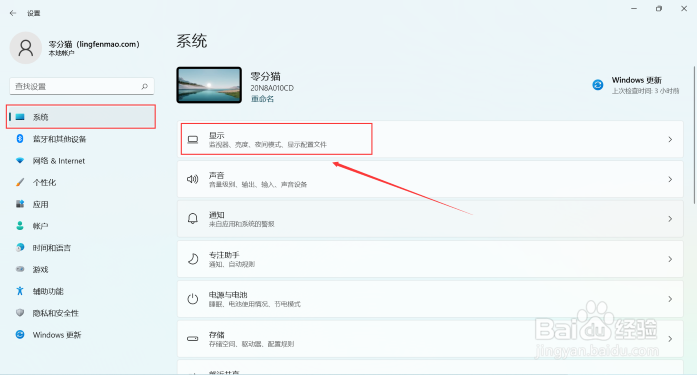Click the 系统 monitor icon in sidebar

20,117
